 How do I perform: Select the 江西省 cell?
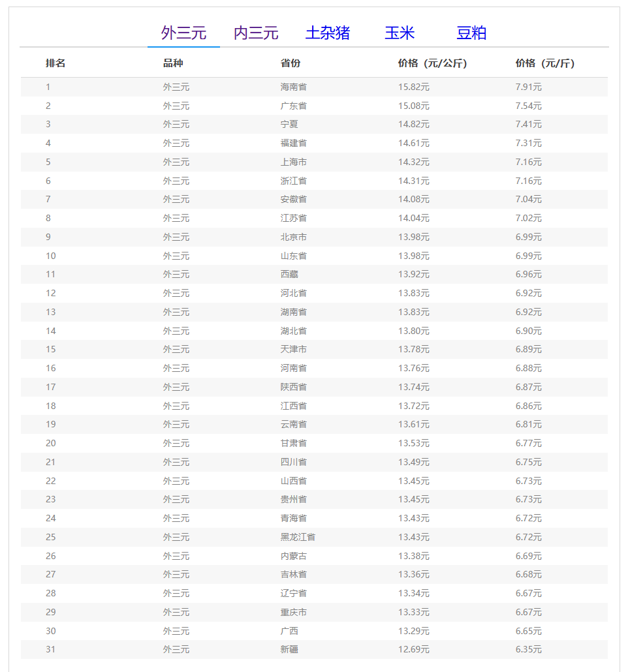coord(294,406)
